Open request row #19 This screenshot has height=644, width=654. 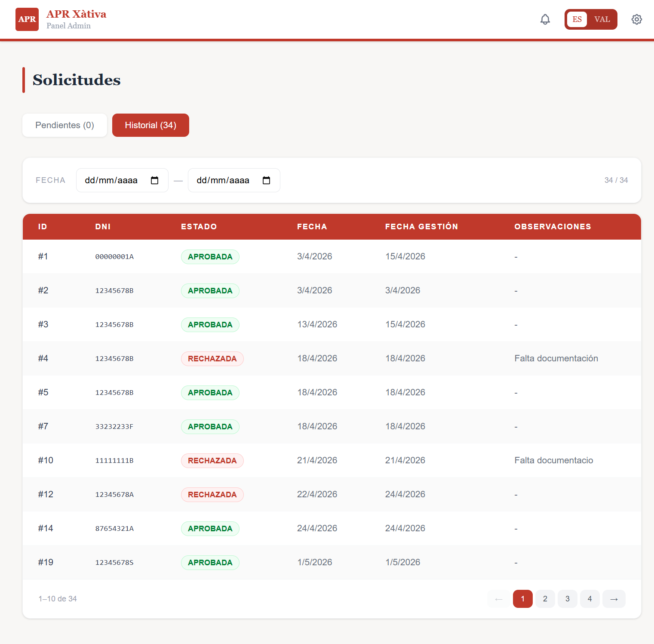(x=332, y=562)
